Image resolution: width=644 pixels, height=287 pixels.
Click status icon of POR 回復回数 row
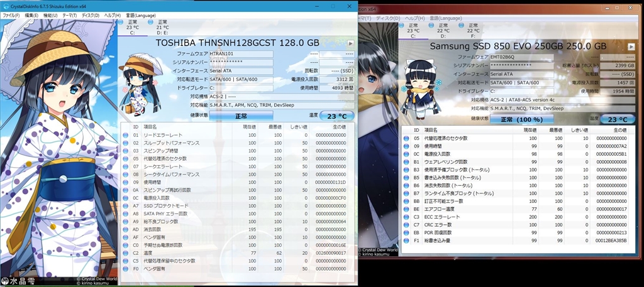click(406, 232)
